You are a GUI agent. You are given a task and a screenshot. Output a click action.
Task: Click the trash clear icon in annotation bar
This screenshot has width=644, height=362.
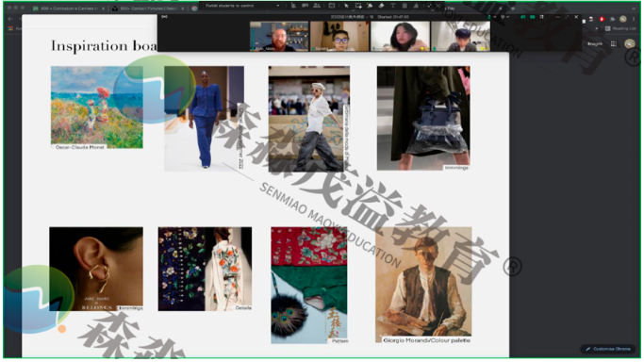coord(405,6)
